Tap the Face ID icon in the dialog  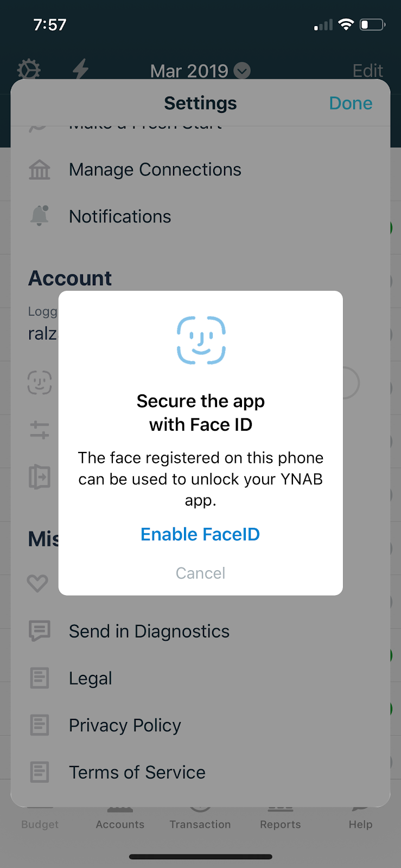[x=201, y=340]
